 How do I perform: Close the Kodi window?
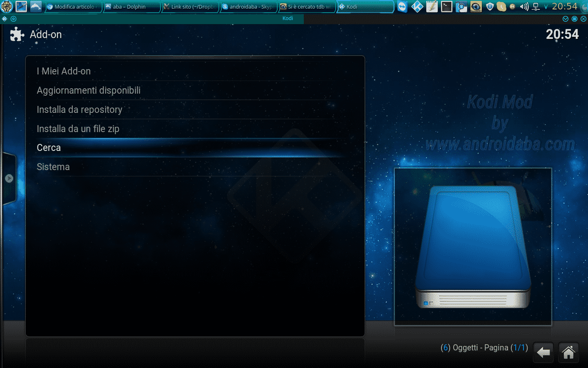click(x=584, y=19)
